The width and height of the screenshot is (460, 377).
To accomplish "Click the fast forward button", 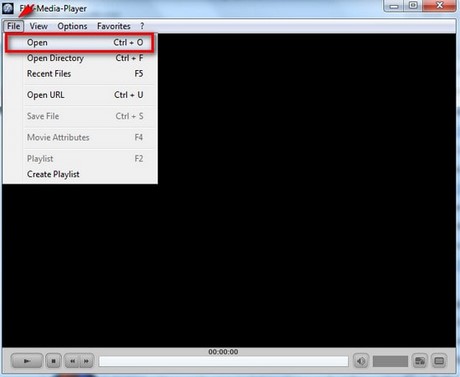I will point(87,361).
